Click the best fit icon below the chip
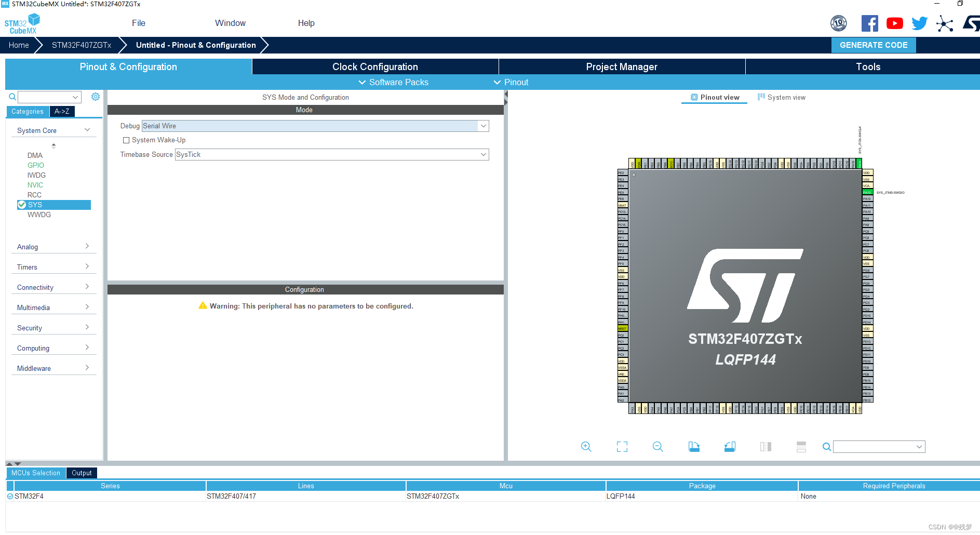980x535 pixels. coord(622,447)
